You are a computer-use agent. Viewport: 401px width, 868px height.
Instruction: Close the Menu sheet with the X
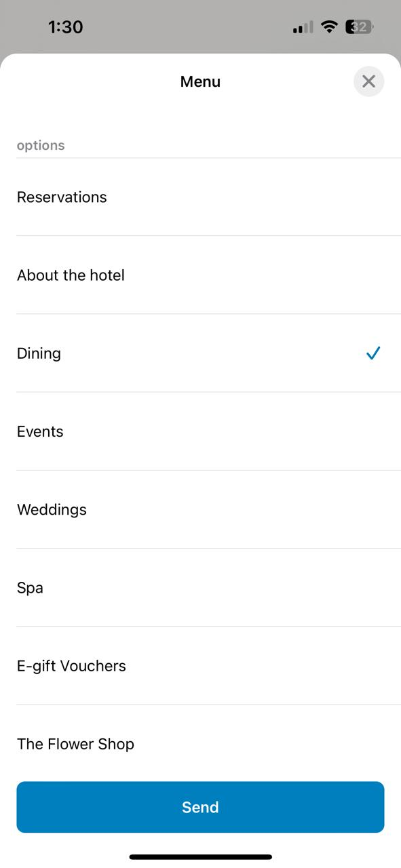[x=368, y=81]
